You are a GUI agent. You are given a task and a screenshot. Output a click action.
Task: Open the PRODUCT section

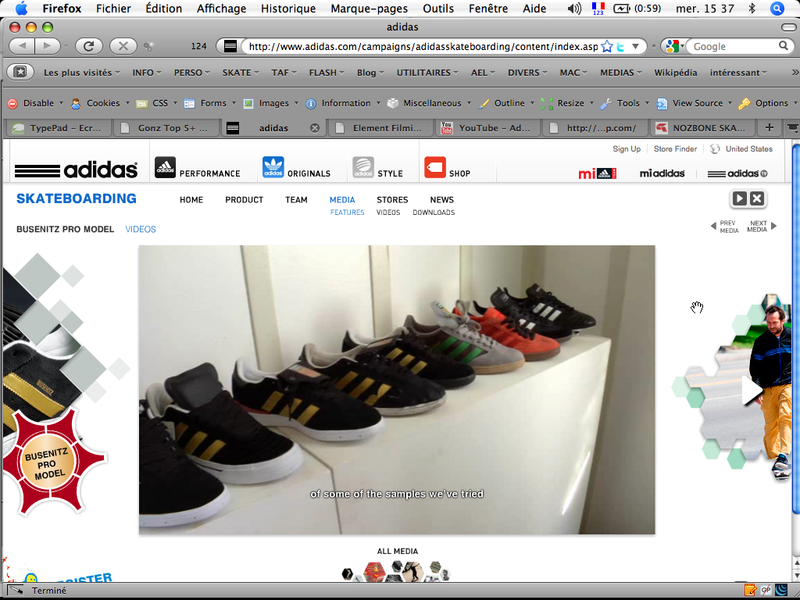click(244, 200)
